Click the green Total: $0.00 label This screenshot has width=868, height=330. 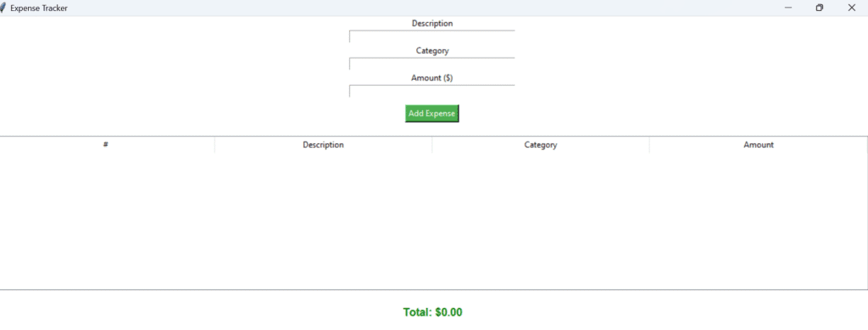click(x=432, y=312)
